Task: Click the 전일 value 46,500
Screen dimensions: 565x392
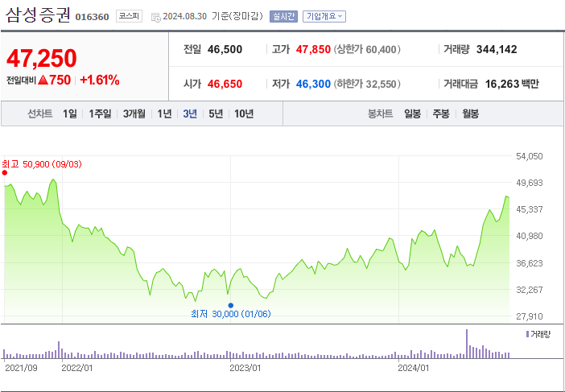Action: (225, 49)
